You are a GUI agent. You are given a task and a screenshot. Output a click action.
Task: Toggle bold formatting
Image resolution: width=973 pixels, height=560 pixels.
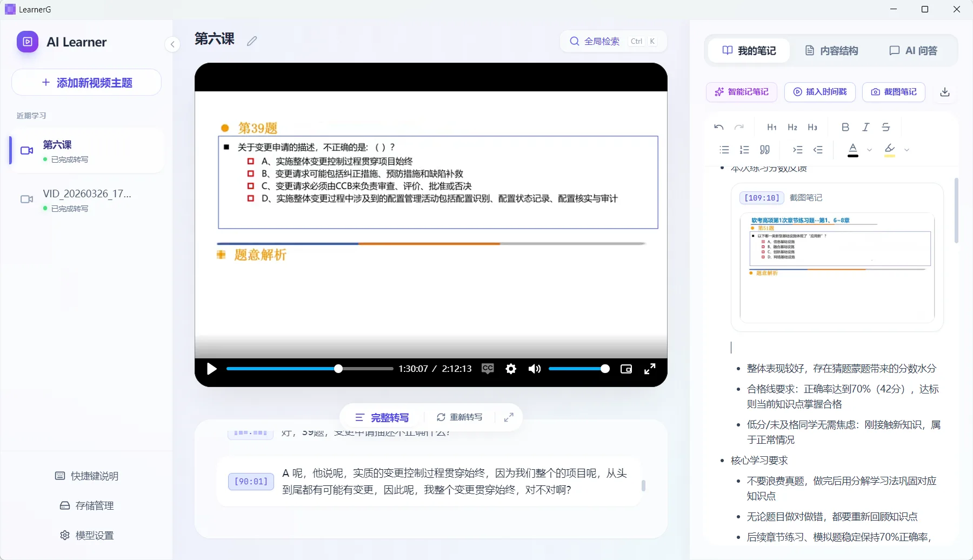point(845,127)
